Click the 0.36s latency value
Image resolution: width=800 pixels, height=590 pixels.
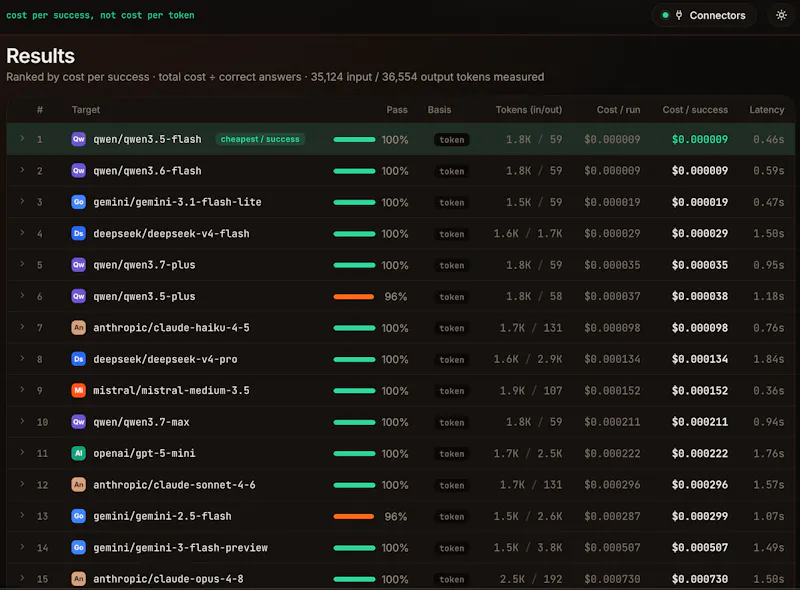tap(768, 390)
